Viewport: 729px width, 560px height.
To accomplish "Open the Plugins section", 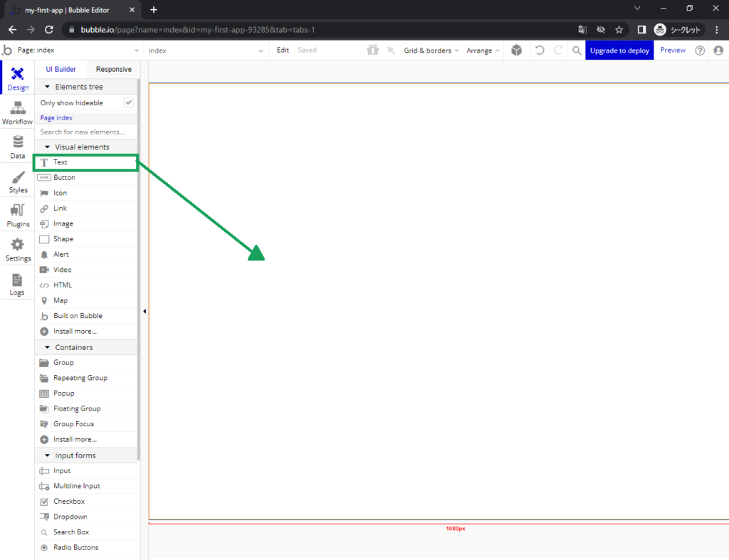I will (x=18, y=215).
